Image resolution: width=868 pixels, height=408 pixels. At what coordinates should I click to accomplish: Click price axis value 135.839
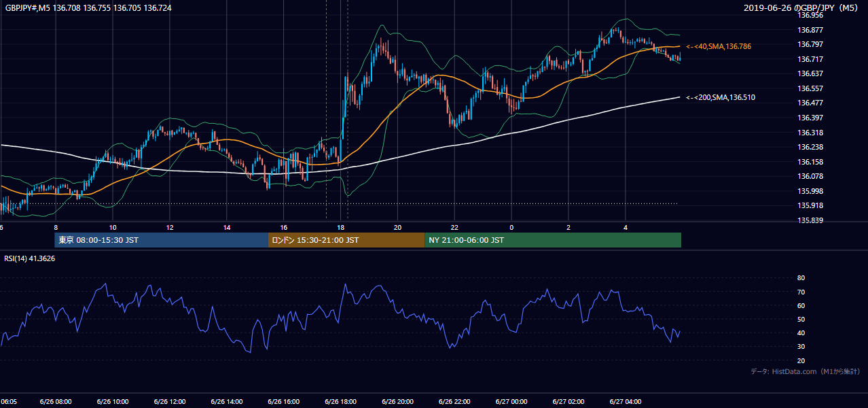coord(810,220)
